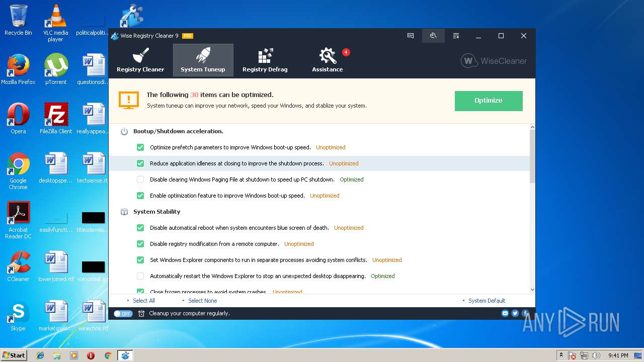Viewport: 644px width, 362px height.
Task: Click 'Cleanup your computer regularly' text
Action: [x=189, y=313]
